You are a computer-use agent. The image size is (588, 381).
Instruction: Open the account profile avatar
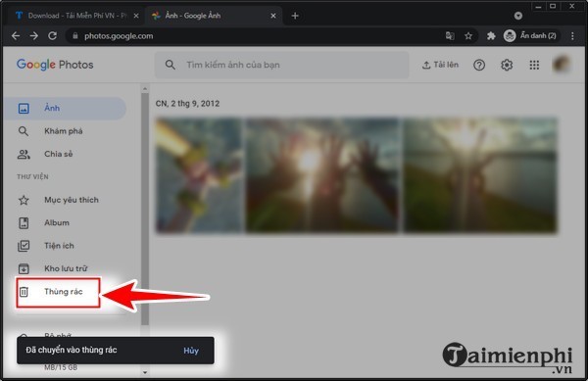click(x=562, y=65)
